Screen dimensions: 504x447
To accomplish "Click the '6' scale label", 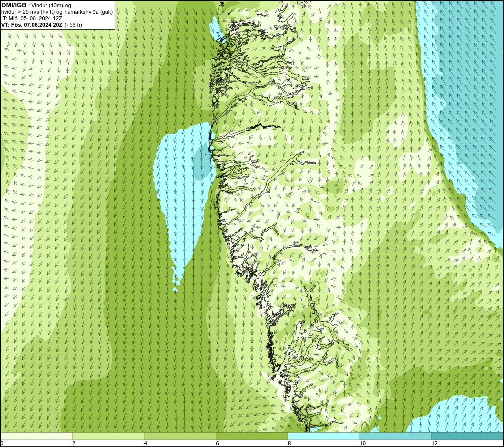I will 218,443.
